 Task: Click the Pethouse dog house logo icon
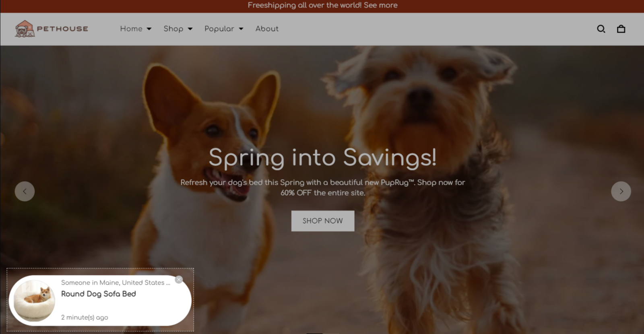(x=25, y=29)
